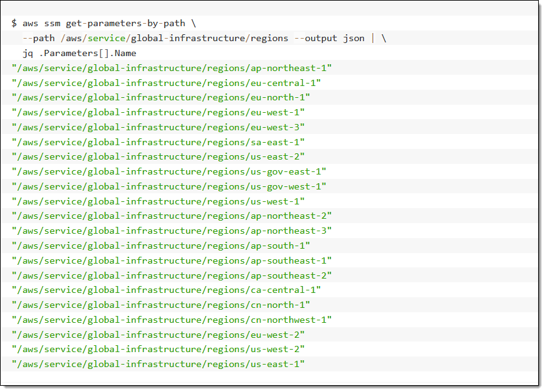
Task: Select the us-east-2 region path
Action: (x=158, y=156)
